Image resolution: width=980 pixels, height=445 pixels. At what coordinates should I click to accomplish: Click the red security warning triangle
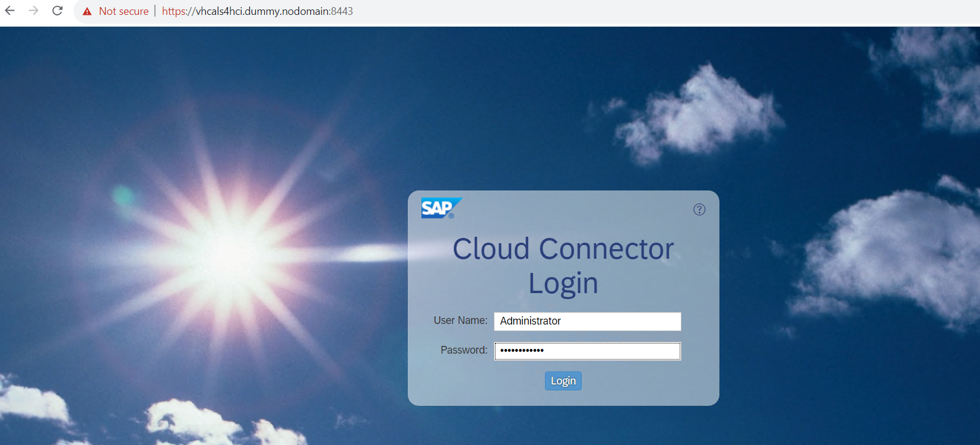[87, 11]
